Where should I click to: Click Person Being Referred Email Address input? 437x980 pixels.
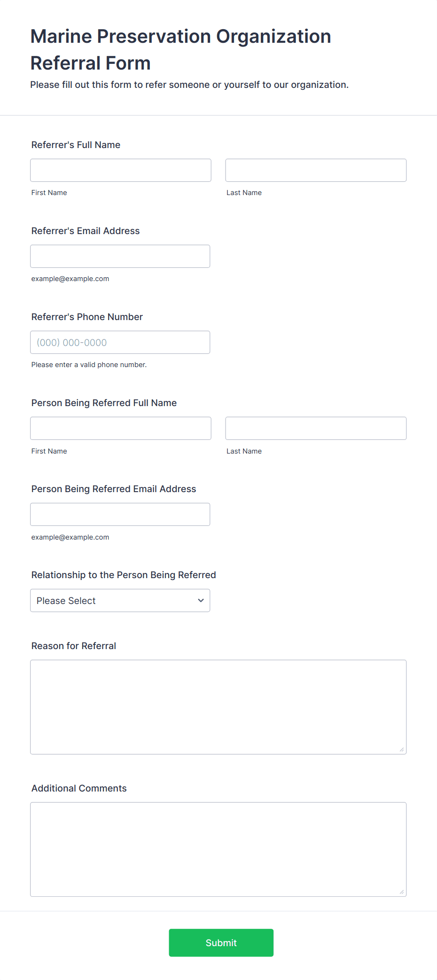coord(120,514)
